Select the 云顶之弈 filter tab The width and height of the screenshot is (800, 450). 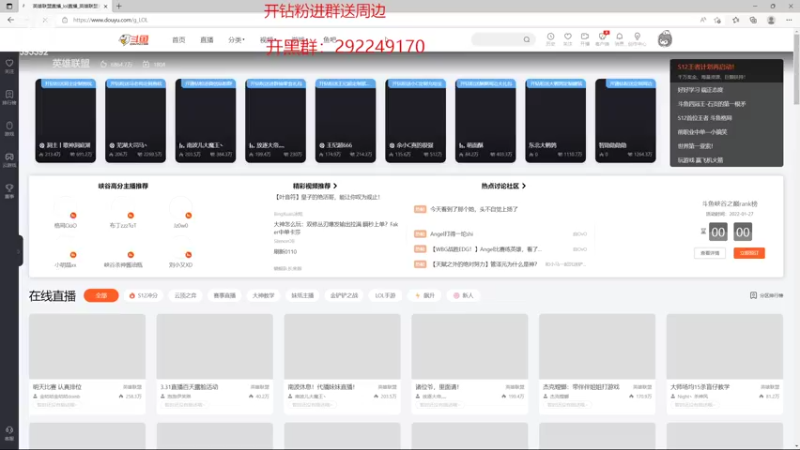coord(185,295)
